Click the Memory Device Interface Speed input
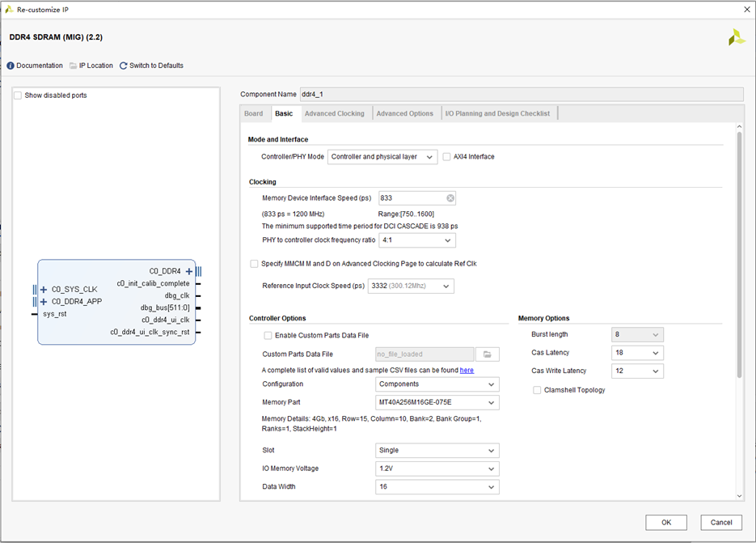756x543 pixels. point(417,198)
